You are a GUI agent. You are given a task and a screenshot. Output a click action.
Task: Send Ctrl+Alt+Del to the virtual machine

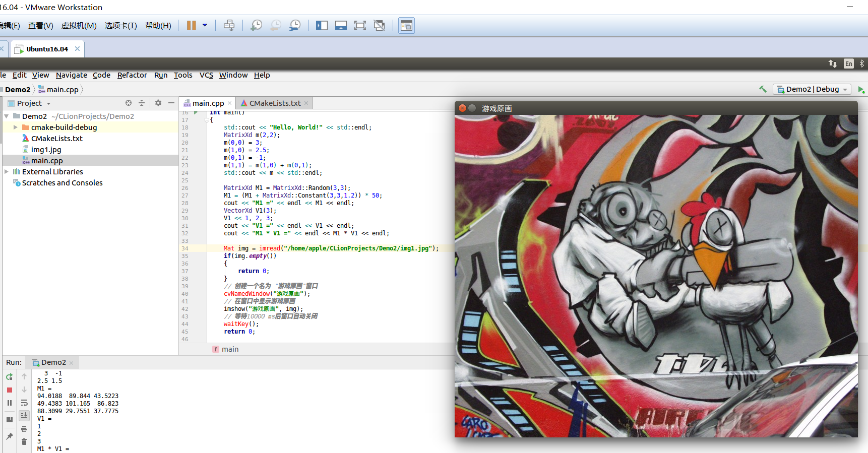229,25
